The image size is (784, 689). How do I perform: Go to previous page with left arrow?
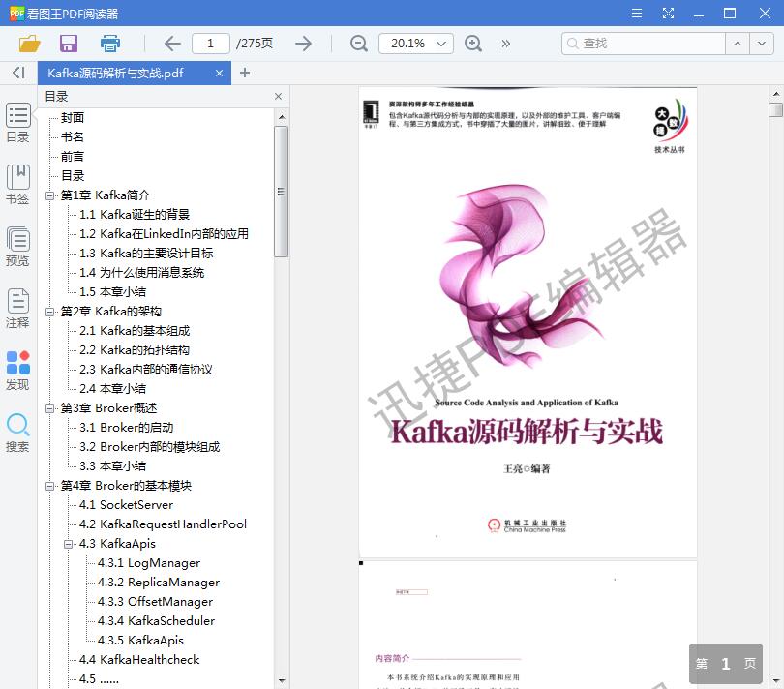tap(172, 44)
